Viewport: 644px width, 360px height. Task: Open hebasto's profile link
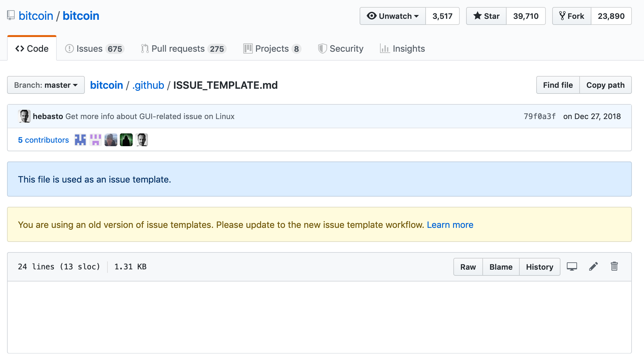click(48, 116)
